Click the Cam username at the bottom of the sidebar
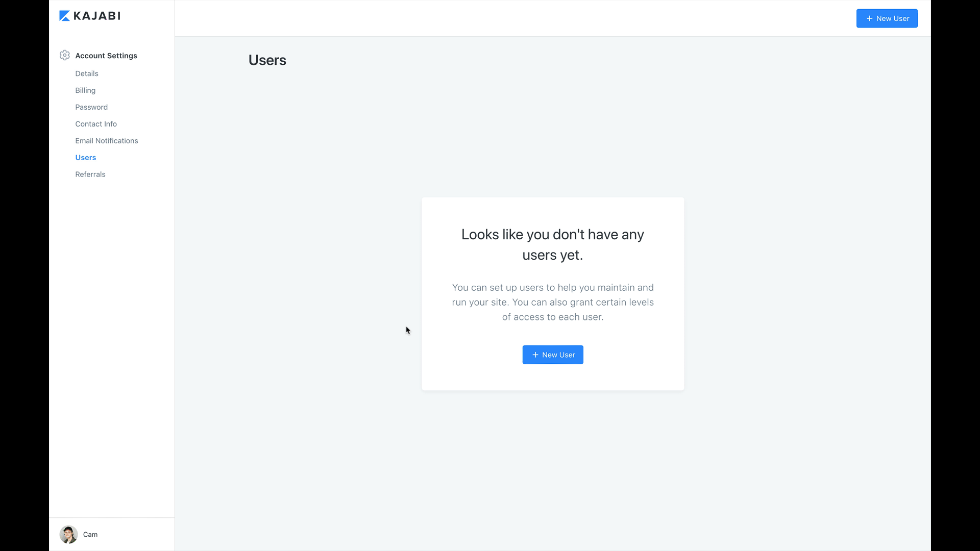Screen dimensions: 980x551 tap(90, 534)
